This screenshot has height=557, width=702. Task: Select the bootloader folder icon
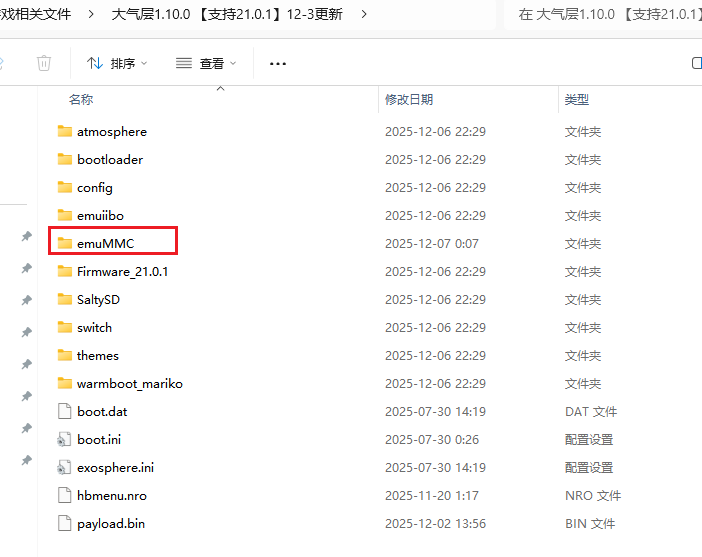click(x=65, y=159)
